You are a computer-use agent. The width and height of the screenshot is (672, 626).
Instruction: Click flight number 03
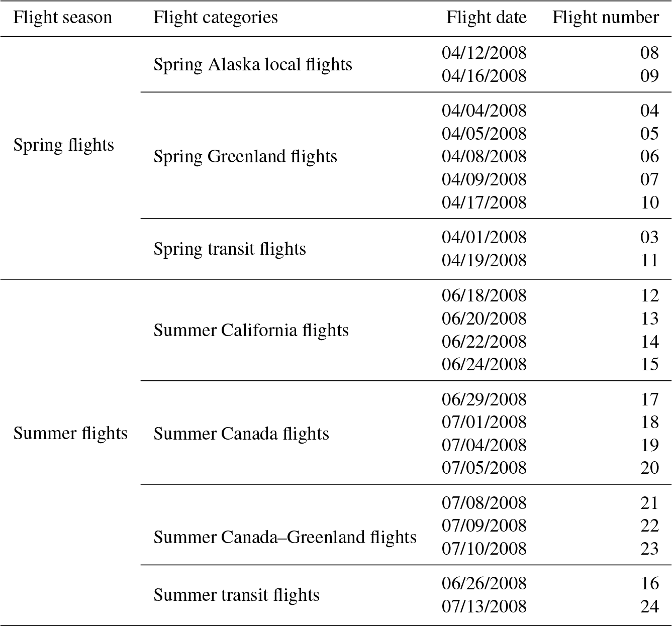click(649, 237)
